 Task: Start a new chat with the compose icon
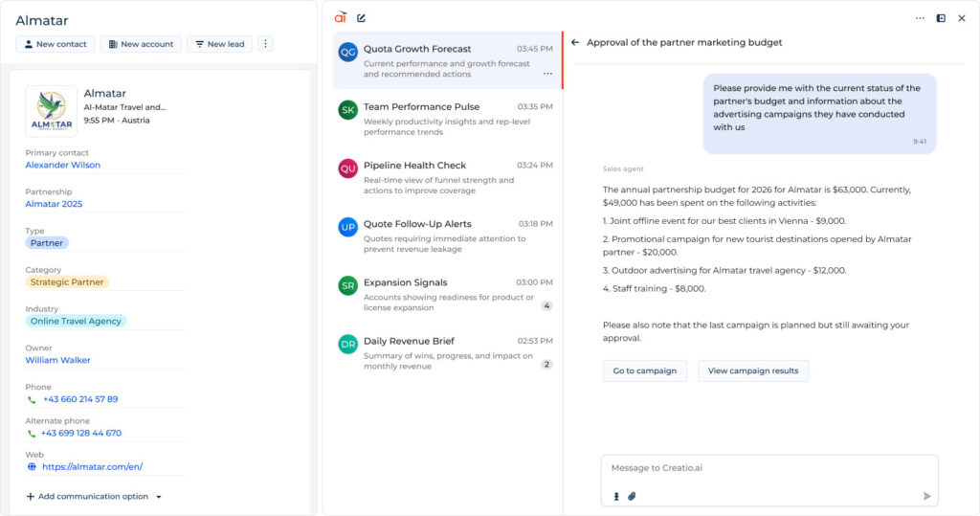click(x=361, y=18)
